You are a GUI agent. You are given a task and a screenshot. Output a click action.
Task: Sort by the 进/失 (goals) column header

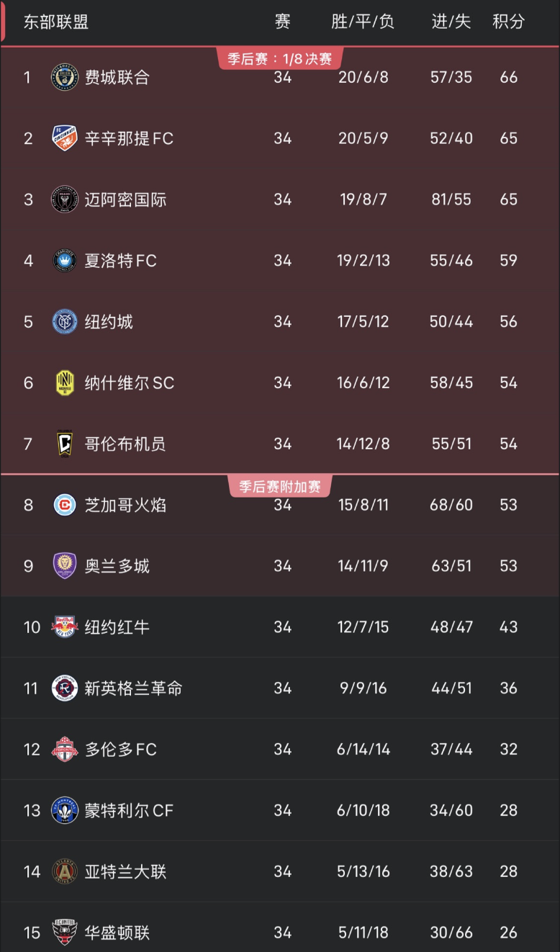click(x=451, y=22)
